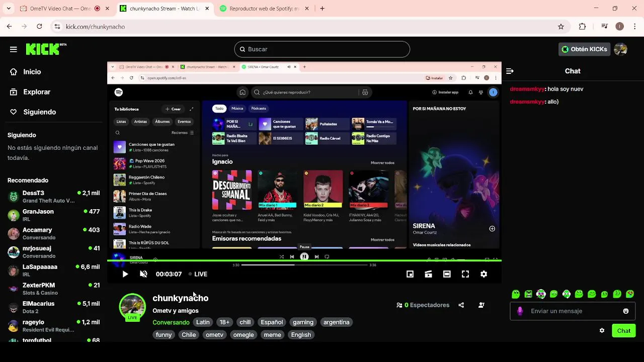Open recommended channel GranJason
The image size is (644, 362).
pos(53,215)
